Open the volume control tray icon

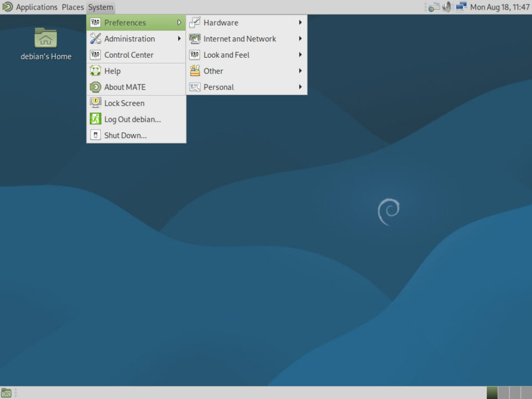pos(446,7)
